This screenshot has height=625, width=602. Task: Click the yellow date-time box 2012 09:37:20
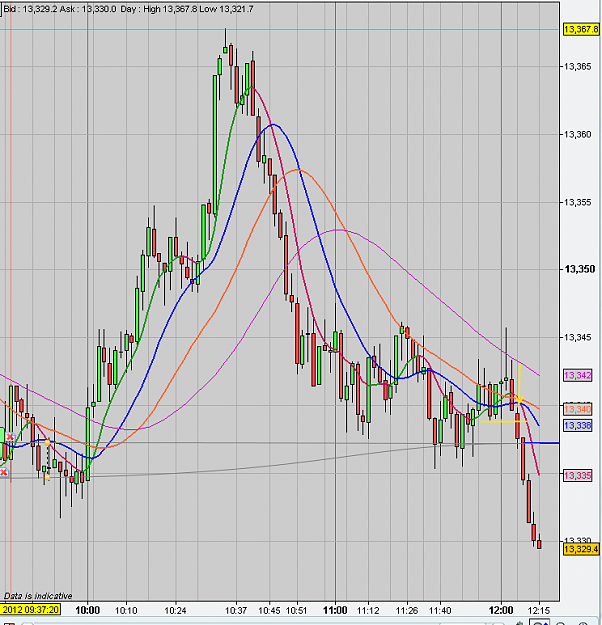pyautogui.click(x=30, y=609)
